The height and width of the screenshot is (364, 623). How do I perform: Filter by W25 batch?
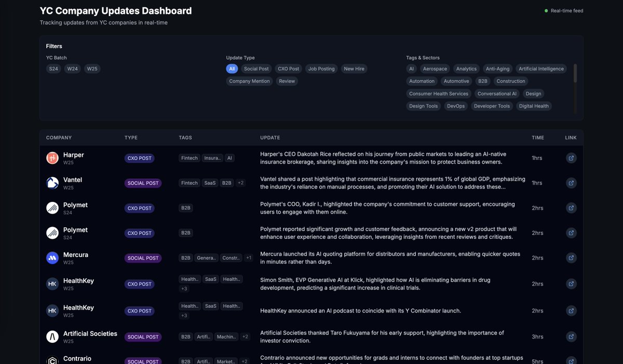pyautogui.click(x=92, y=69)
